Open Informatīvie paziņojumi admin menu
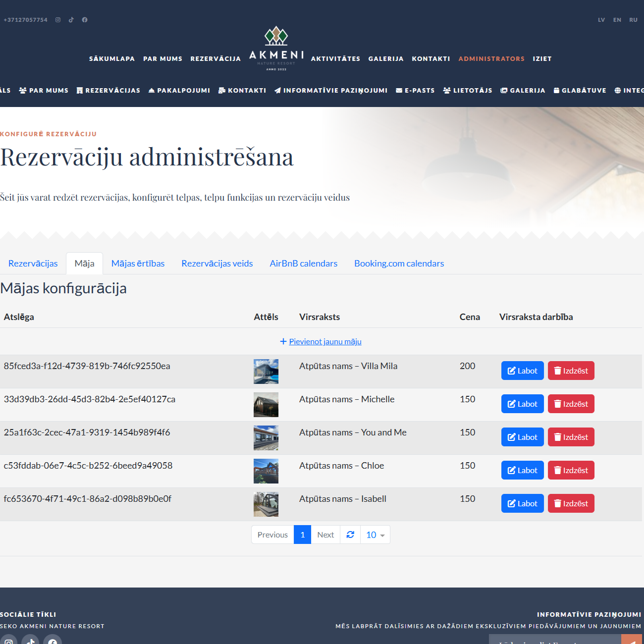This screenshot has height=644, width=644. pyautogui.click(x=331, y=91)
